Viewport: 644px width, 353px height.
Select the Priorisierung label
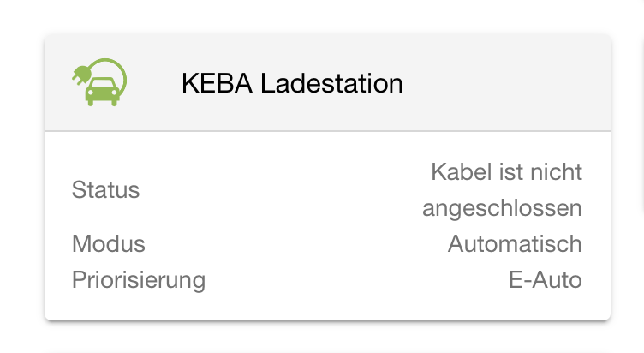click(x=139, y=279)
